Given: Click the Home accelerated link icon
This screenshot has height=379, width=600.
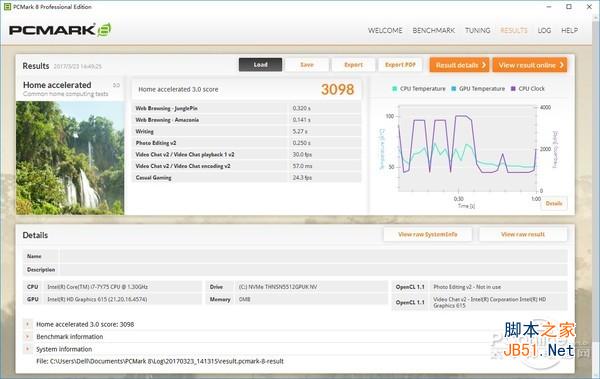Looking at the screenshot, I should (116, 85).
